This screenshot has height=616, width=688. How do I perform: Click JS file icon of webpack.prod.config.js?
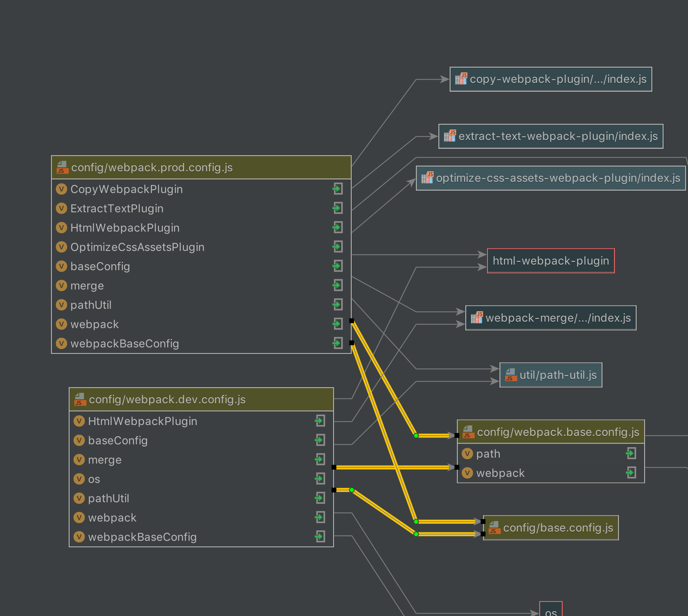tap(62, 167)
